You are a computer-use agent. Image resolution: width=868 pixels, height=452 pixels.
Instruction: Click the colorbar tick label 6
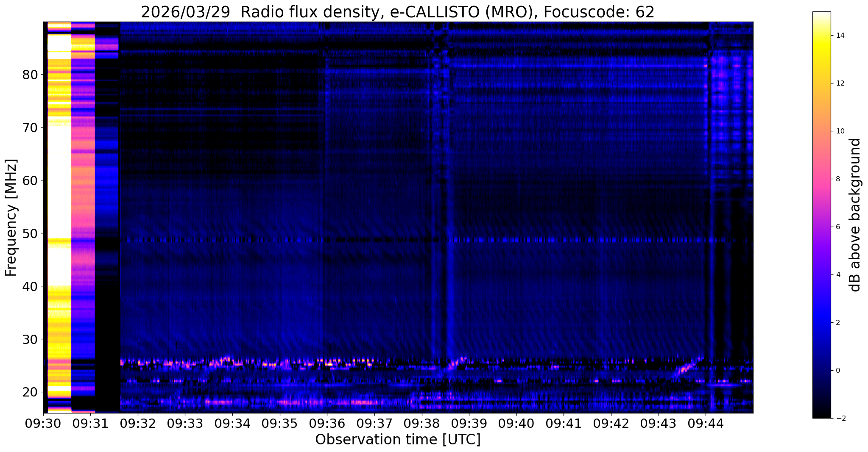(x=837, y=227)
